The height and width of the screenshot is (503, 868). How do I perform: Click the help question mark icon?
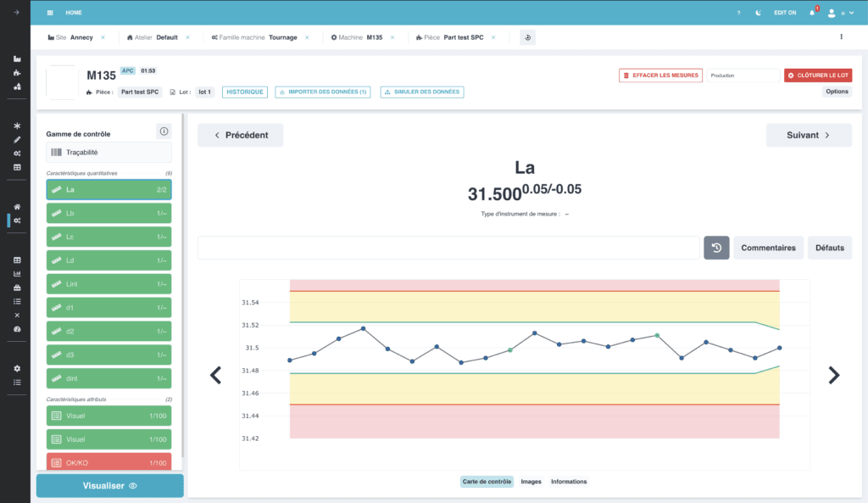point(738,13)
